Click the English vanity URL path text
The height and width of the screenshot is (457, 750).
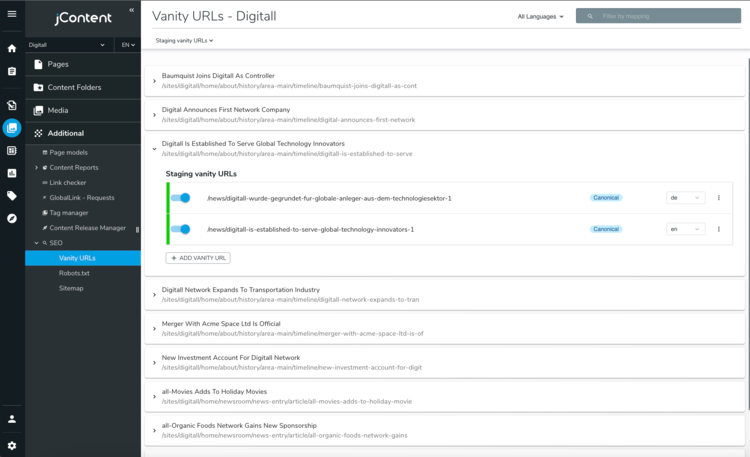(310, 230)
